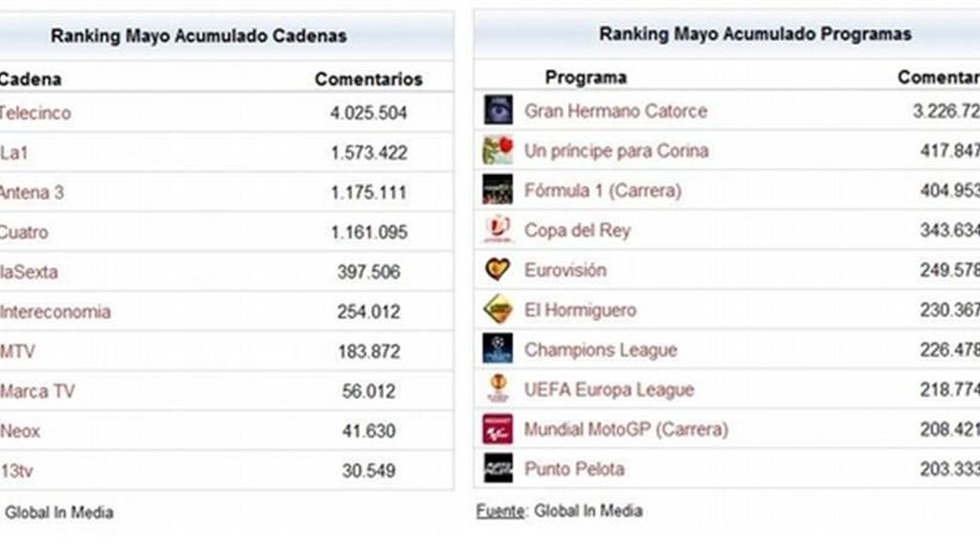Click the UEFA Europa League trophy icon
Image resolution: width=980 pixels, height=551 pixels.
click(498, 388)
